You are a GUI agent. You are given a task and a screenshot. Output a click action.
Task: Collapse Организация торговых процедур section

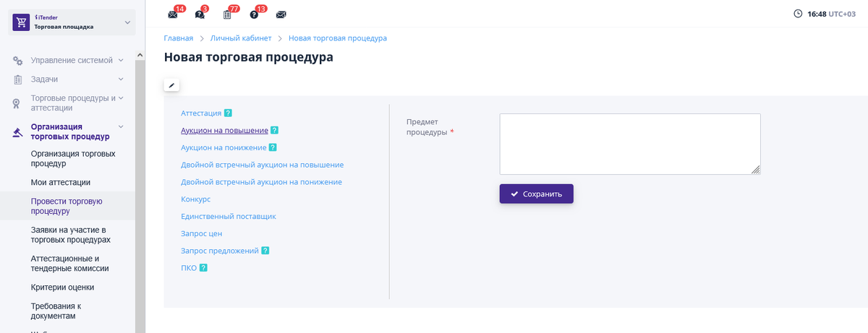tap(121, 126)
